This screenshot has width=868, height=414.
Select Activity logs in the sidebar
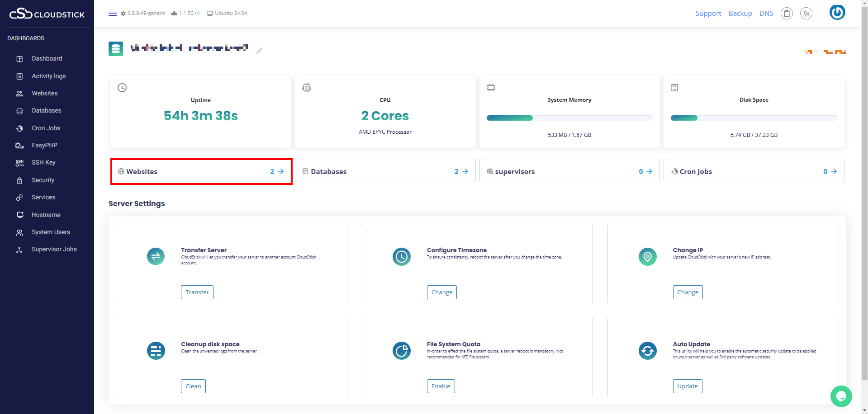(48, 76)
